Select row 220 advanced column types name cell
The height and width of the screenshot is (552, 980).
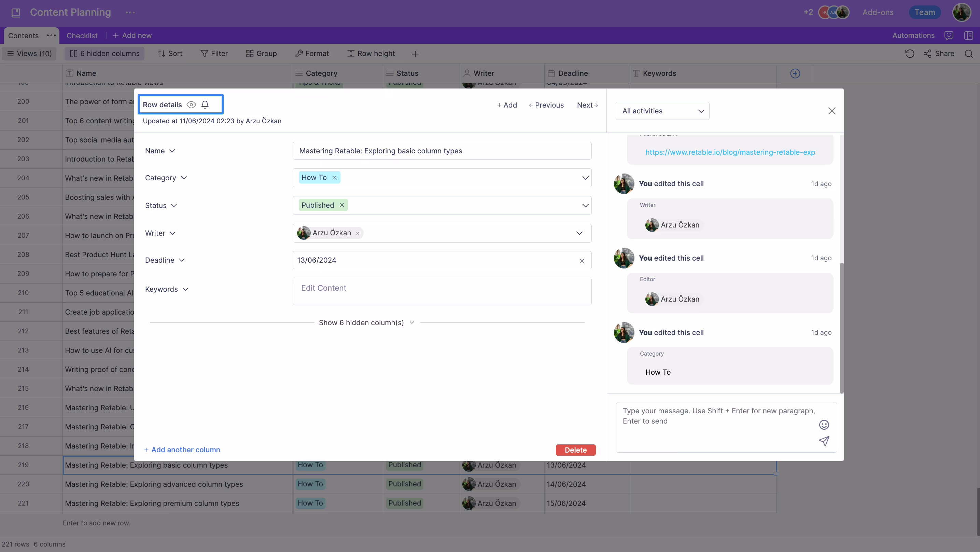point(177,484)
